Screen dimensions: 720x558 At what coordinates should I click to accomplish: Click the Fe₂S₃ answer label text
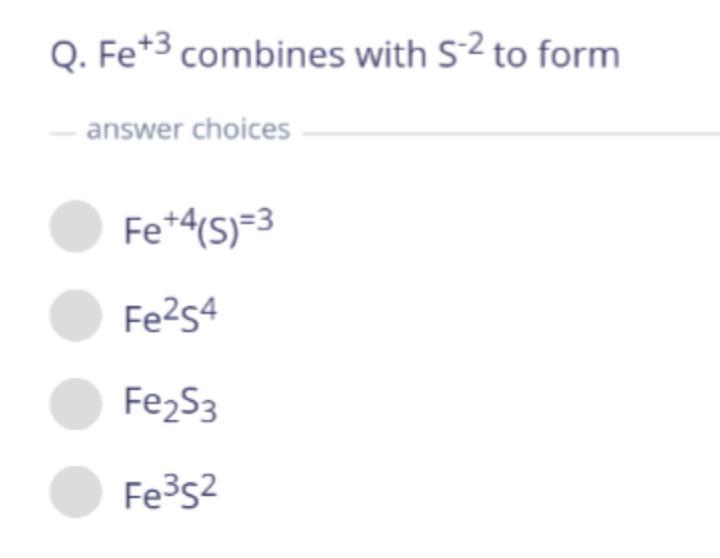170,405
